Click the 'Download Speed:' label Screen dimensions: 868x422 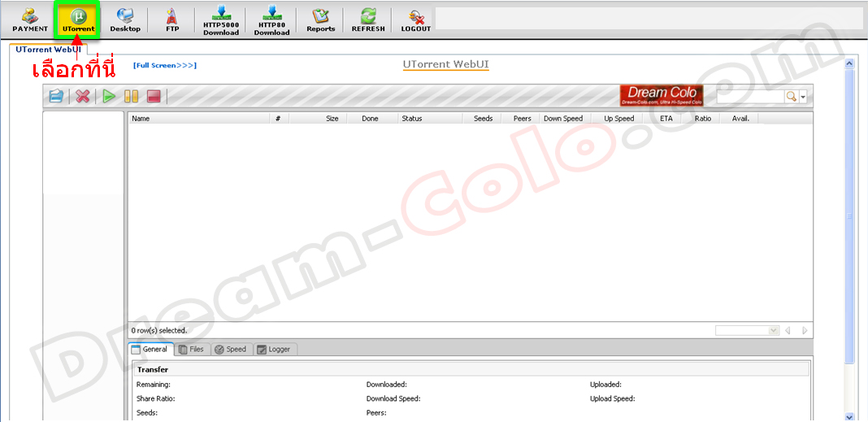pos(393,398)
